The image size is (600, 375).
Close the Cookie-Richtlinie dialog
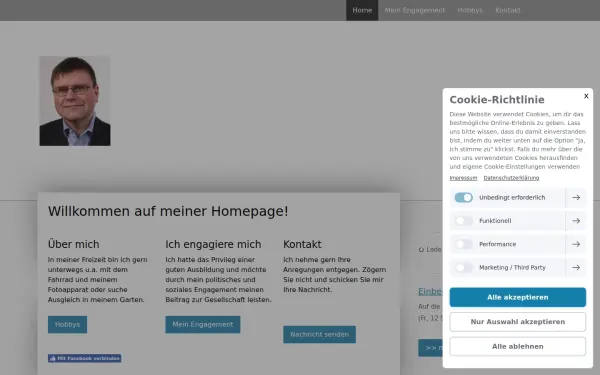(586, 96)
